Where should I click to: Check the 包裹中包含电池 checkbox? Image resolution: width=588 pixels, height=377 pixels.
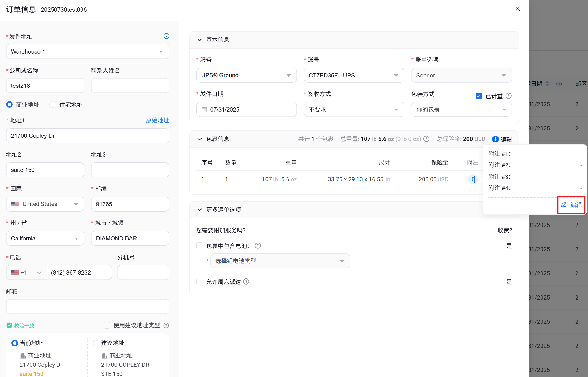coord(200,246)
